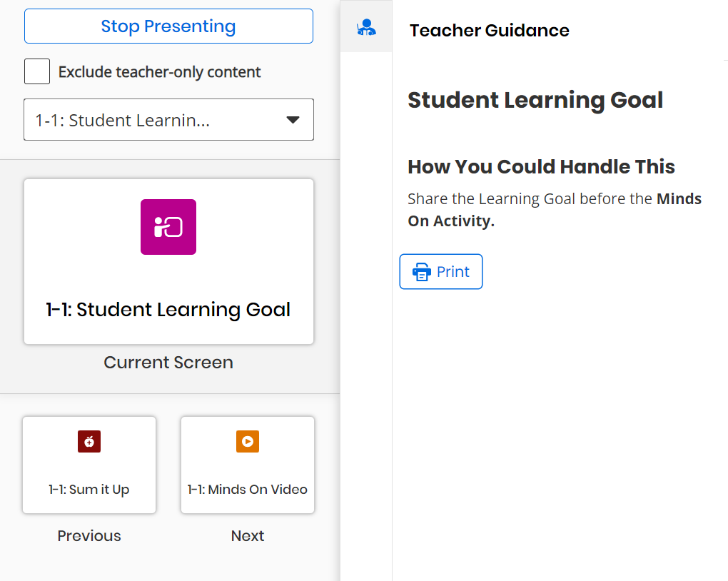Viewport: 728px width, 581px height.
Task: Click the dropdown's black triangle arrow
Action: (x=293, y=120)
